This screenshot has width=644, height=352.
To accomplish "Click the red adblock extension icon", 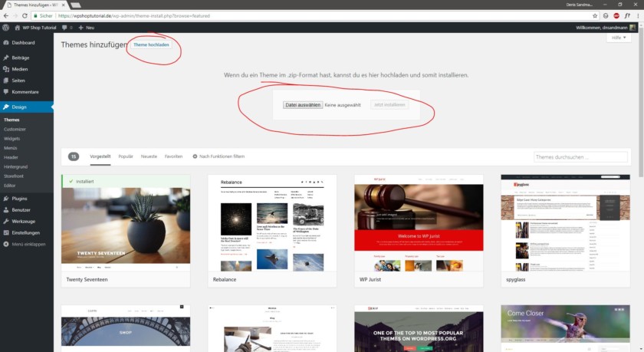I will [616, 15].
